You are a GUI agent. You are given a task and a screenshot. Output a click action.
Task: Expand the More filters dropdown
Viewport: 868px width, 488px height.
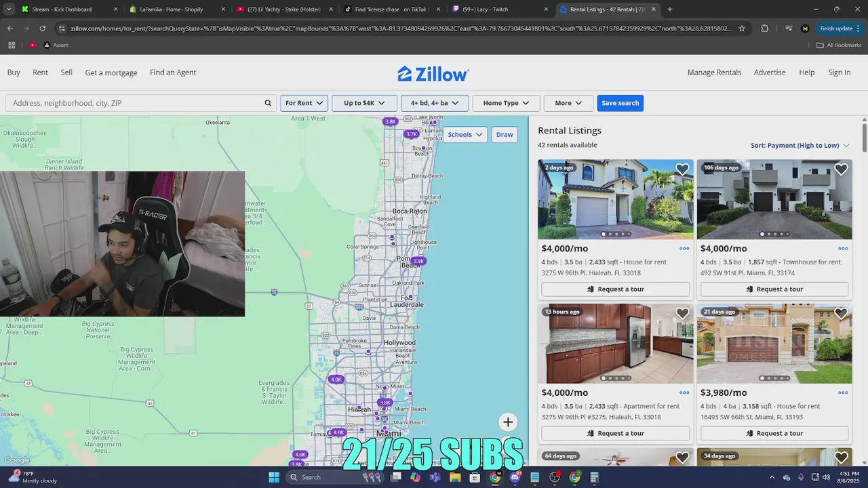(x=568, y=103)
